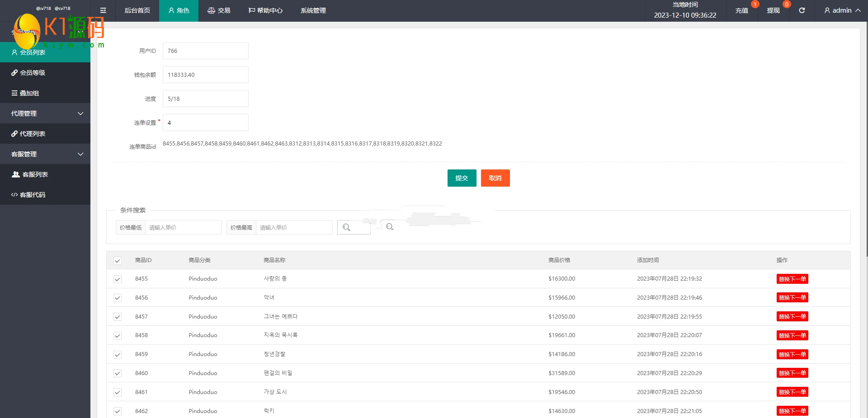Uncheck the checkbox for product 8458
The height and width of the screenshot is (418, 868).
tap(118, 336)
